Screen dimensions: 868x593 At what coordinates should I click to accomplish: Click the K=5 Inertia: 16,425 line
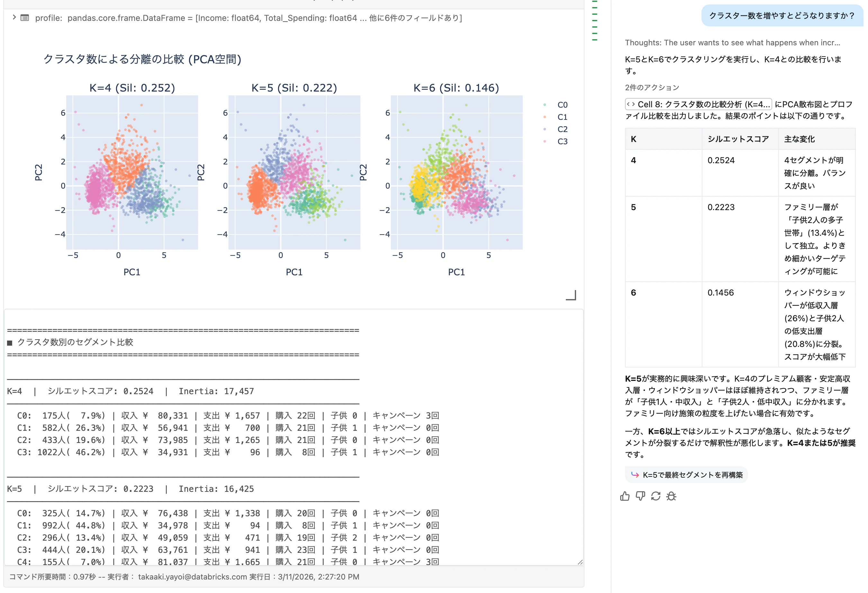click(130, 489)
